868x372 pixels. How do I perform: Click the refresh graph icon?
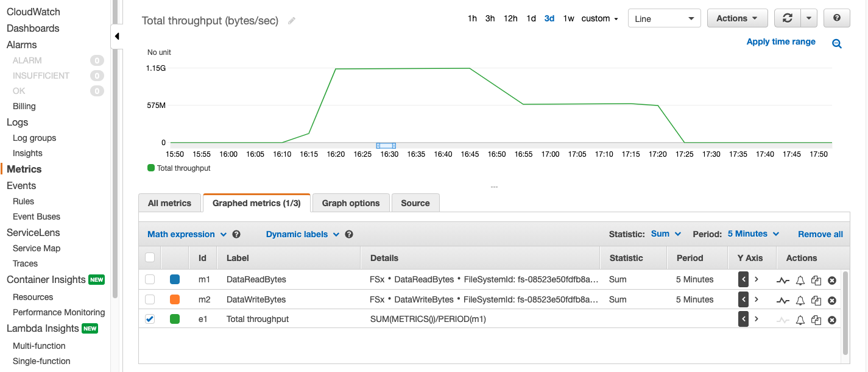coord(788,18)
